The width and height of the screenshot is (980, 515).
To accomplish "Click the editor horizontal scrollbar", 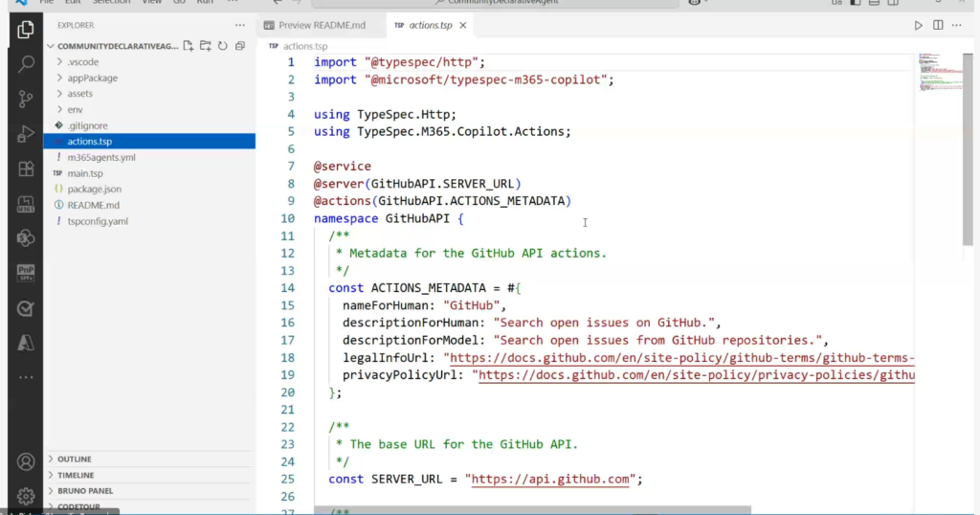I will click(532, 510).
